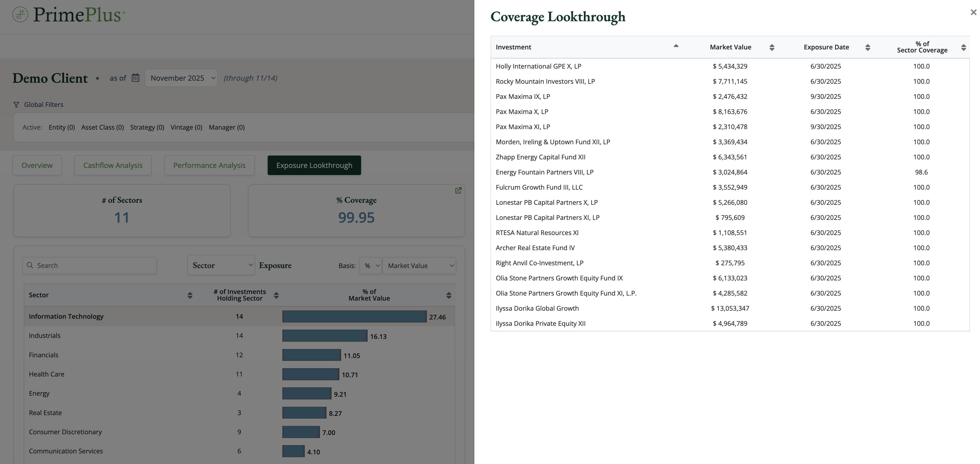Open the Overview tab
This screenshot has height=464, width=980.
[x=37, y=165]
